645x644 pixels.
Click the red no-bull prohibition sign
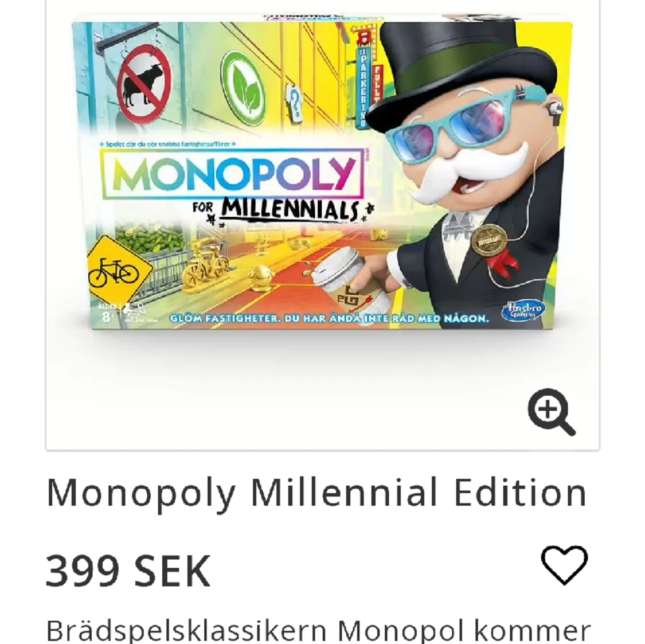(x=144, y=85)
